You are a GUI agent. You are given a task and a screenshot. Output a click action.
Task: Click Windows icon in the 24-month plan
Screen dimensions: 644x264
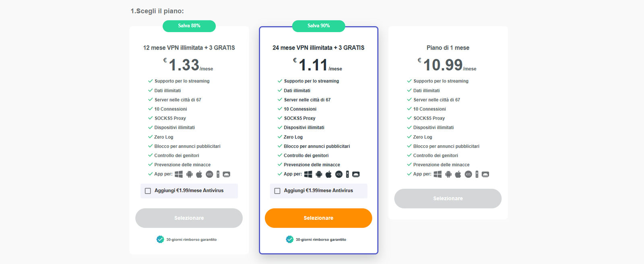(x=308, y=174)
